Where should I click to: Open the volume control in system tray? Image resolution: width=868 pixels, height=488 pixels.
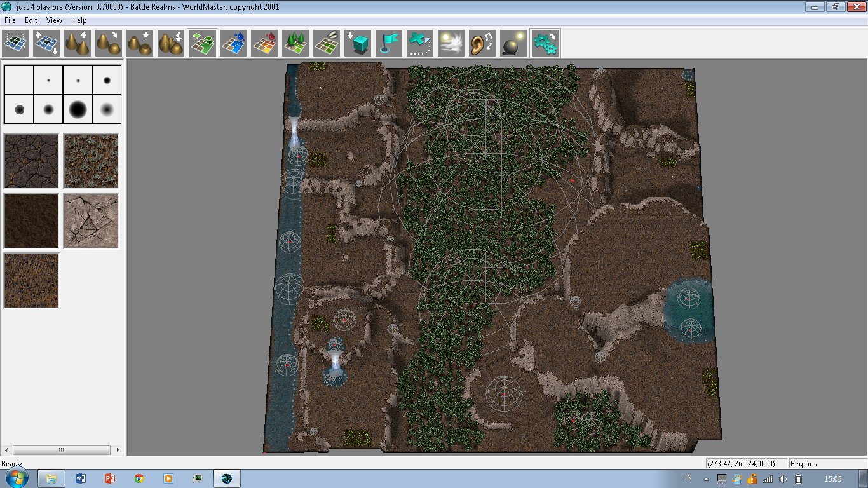tap(783, 479)
